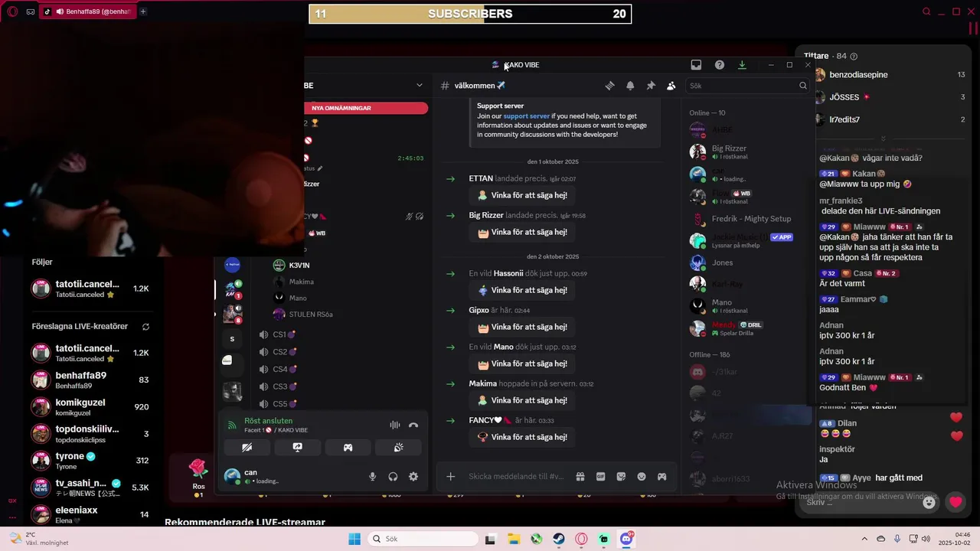980x551 pixels.
Task: Open the emoji picker in Discord message bar
Action: coord(642,477)
